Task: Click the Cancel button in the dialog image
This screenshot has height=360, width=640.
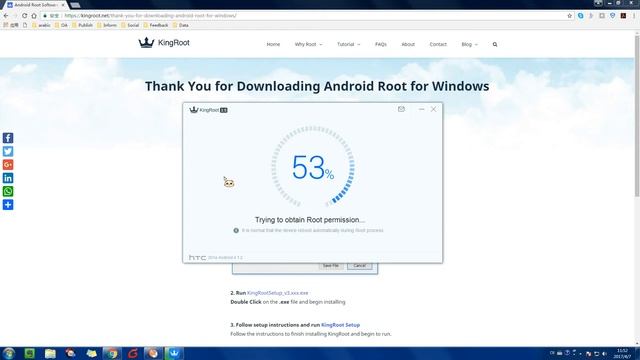Action: 360,266
